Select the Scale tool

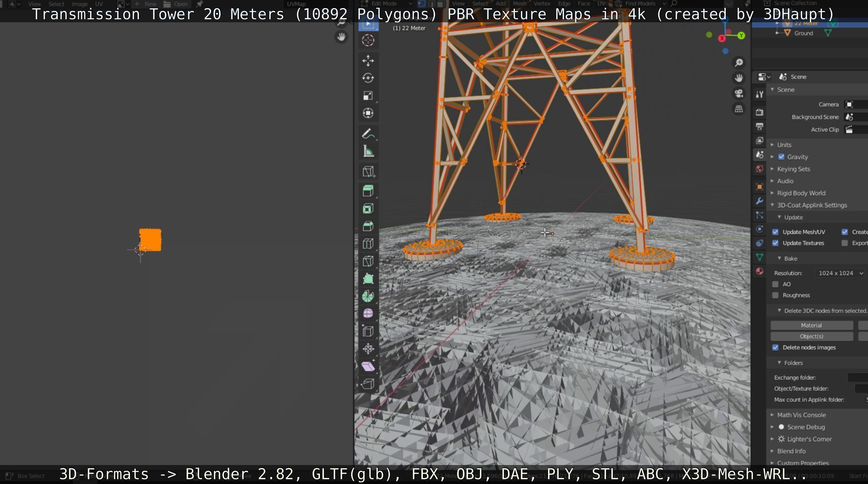[368, 96]
